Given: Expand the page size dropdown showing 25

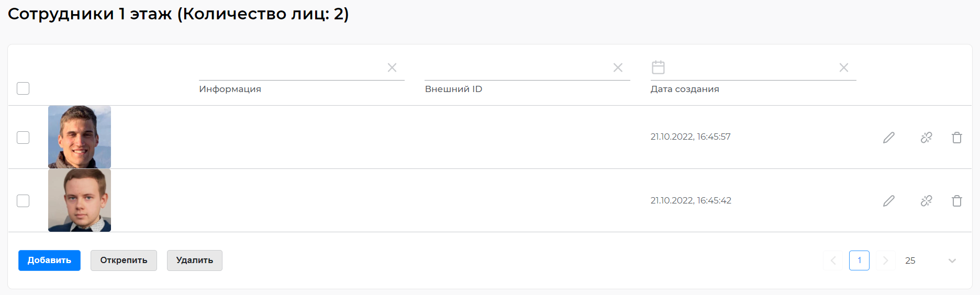Looking at the screenshot, I should coord(951,260).
